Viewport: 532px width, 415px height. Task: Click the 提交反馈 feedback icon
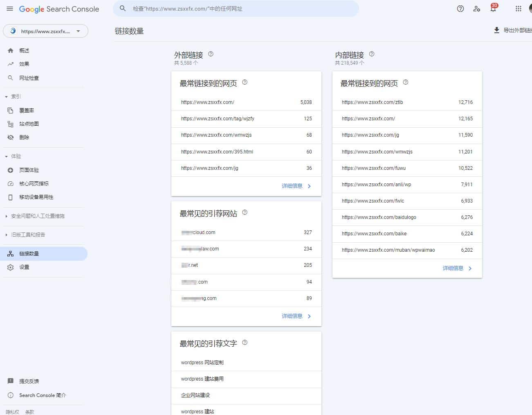point(11,381)
